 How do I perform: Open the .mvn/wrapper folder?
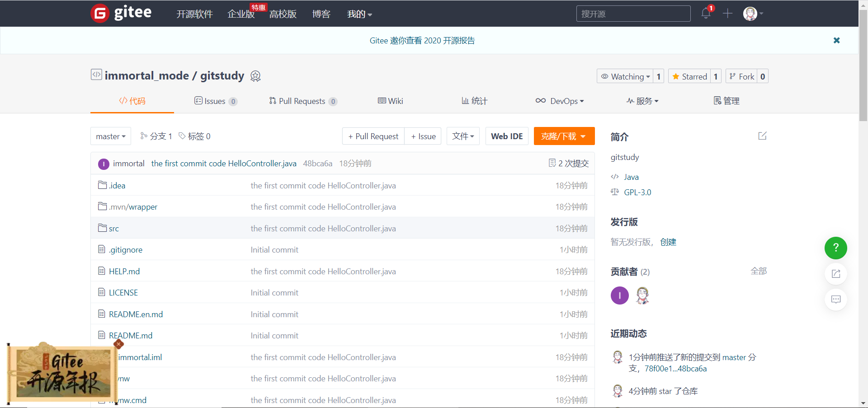click(133, 206)
